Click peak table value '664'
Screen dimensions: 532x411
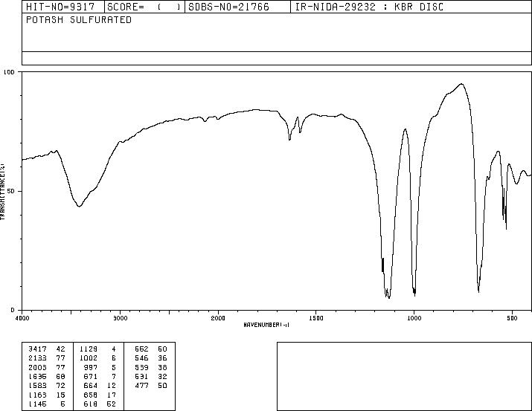click(91, 386)
